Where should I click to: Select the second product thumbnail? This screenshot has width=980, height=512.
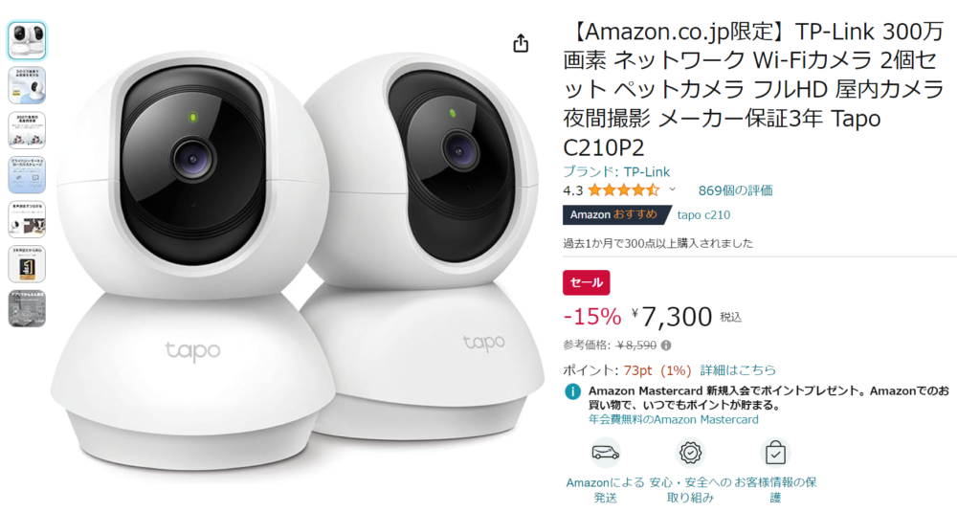27,85
